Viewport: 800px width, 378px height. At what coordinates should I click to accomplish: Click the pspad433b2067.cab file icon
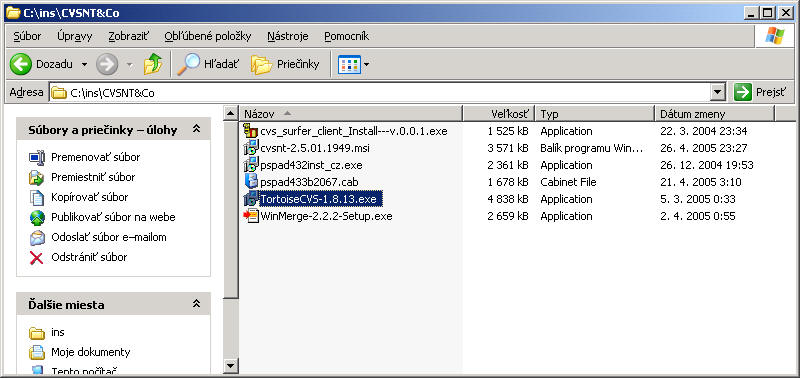[x=251, y=182]
